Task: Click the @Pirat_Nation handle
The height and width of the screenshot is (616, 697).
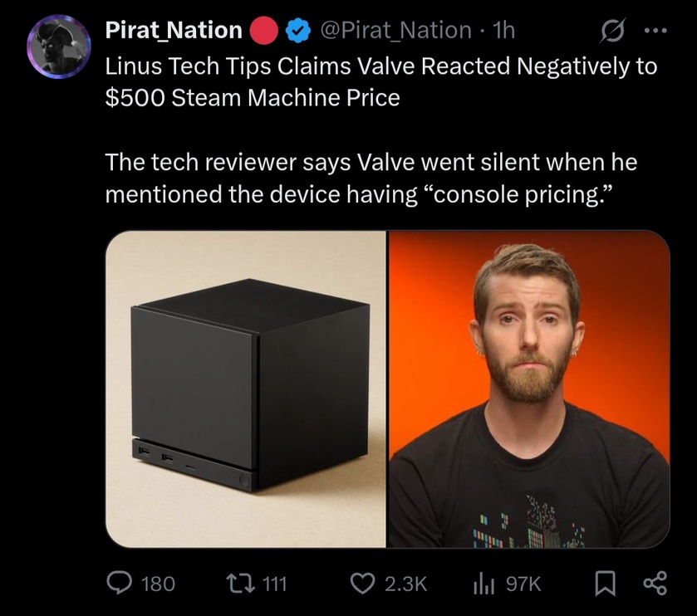Action: pos(395,31)
